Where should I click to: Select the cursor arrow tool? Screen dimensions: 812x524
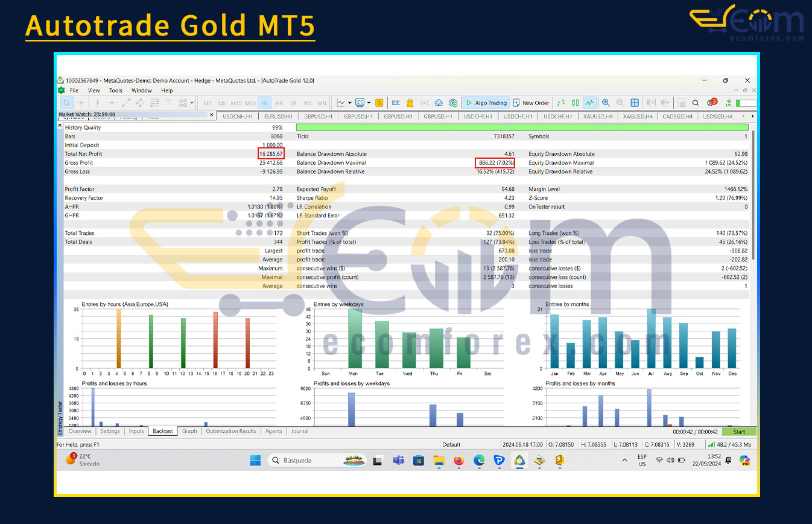coord(68,103)
